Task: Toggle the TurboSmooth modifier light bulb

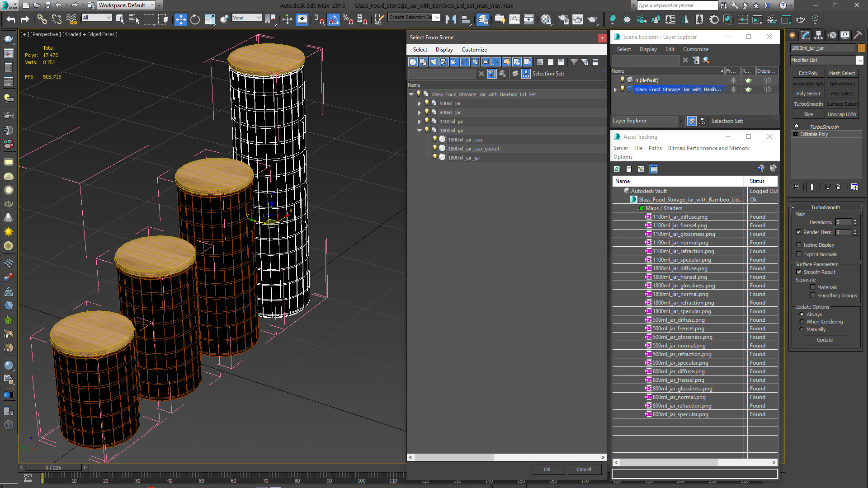Action: coord(797,127)
